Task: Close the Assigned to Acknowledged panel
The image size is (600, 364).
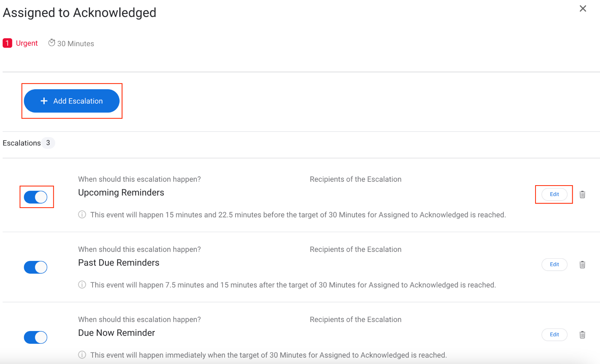Action: [x=583, y=9]
